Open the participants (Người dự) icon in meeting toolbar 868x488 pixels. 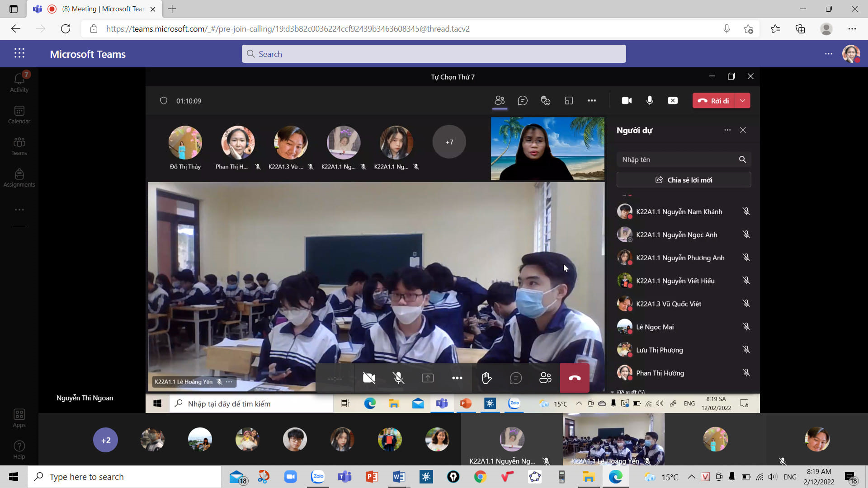(499, 101)
